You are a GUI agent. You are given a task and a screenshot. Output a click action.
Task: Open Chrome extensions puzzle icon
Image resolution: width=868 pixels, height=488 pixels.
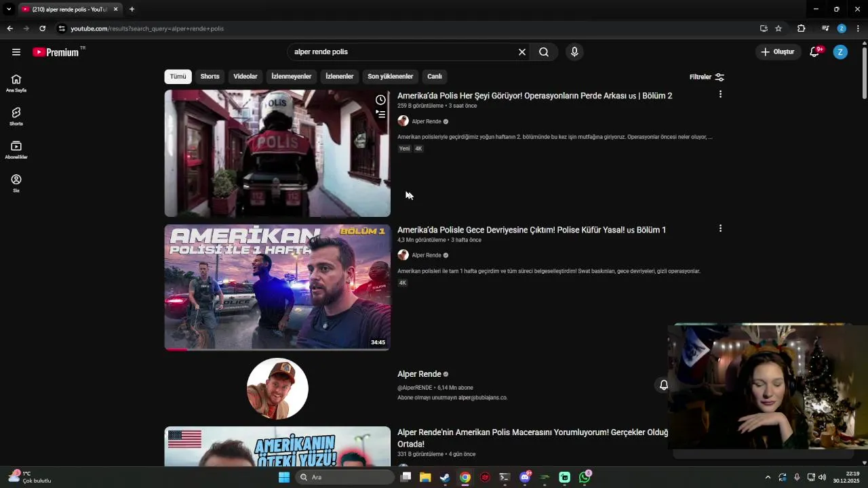(x=801, y=28)
